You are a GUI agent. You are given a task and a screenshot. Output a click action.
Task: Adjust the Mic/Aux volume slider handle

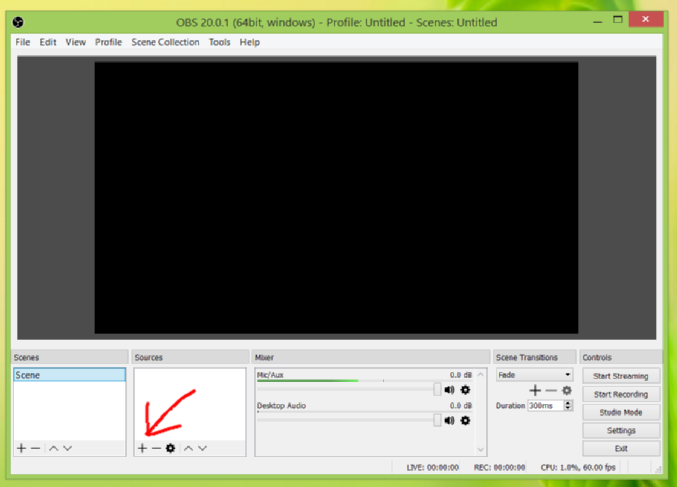tap(437, 389)
